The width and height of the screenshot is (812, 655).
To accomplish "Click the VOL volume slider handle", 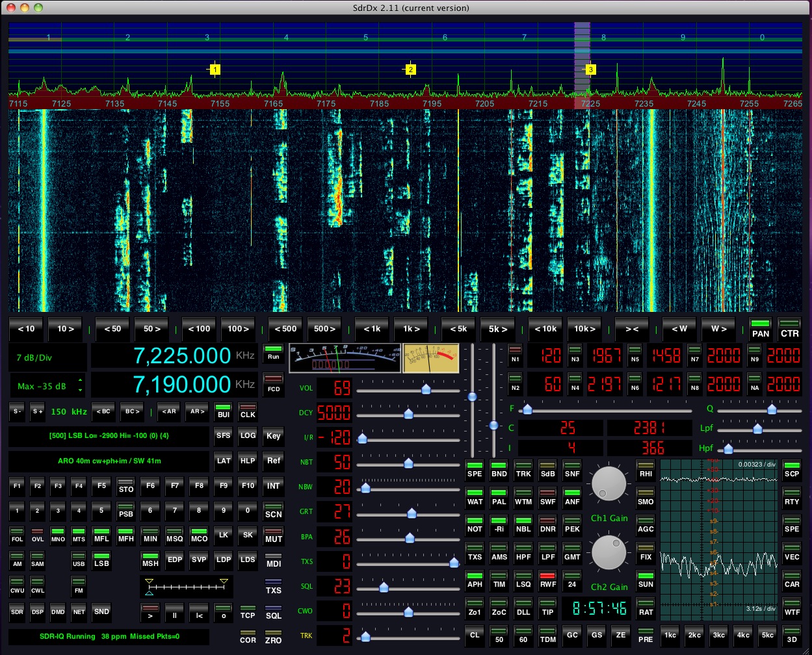I will (x=426, y=389).
